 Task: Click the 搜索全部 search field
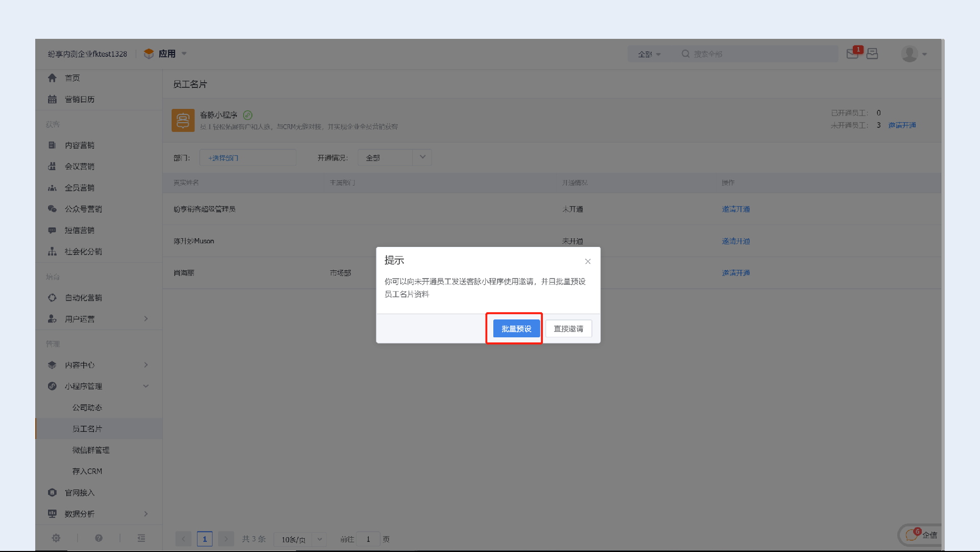coord(758,54)
